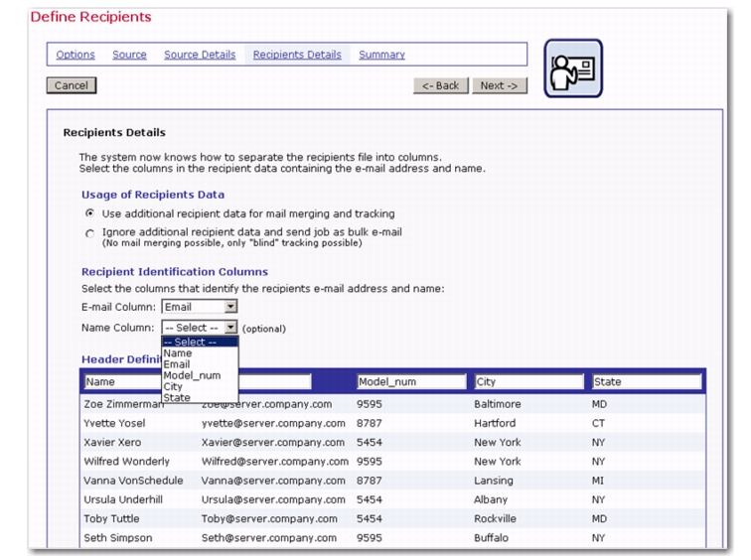
Task: Open the Source tab link
Action: pyautogui.click(x=129, y=55)
